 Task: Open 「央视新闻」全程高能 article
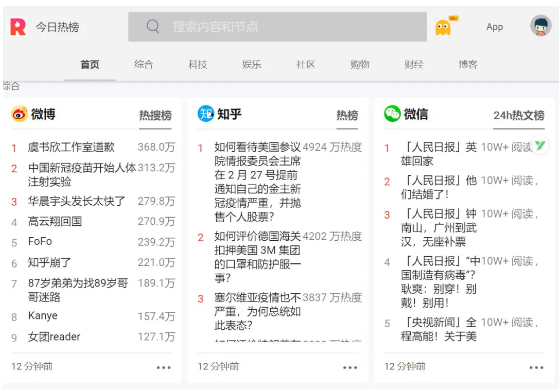coord(439,329)
